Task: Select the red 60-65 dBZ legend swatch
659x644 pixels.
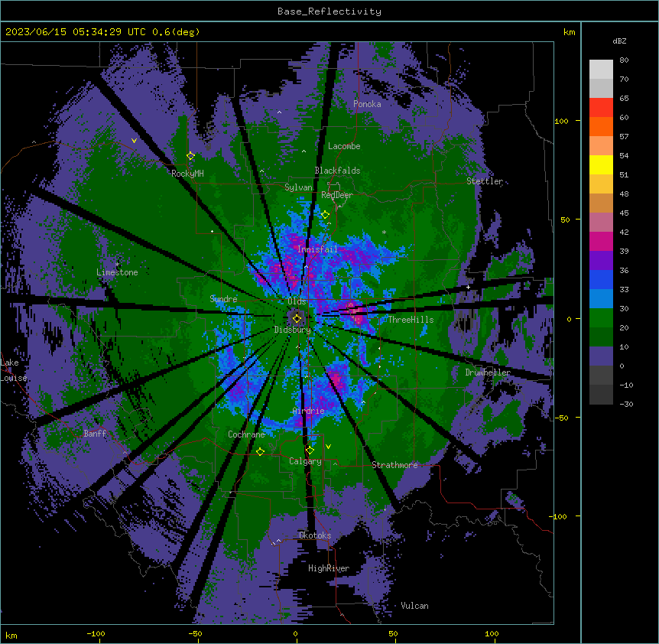Action: 601,108
